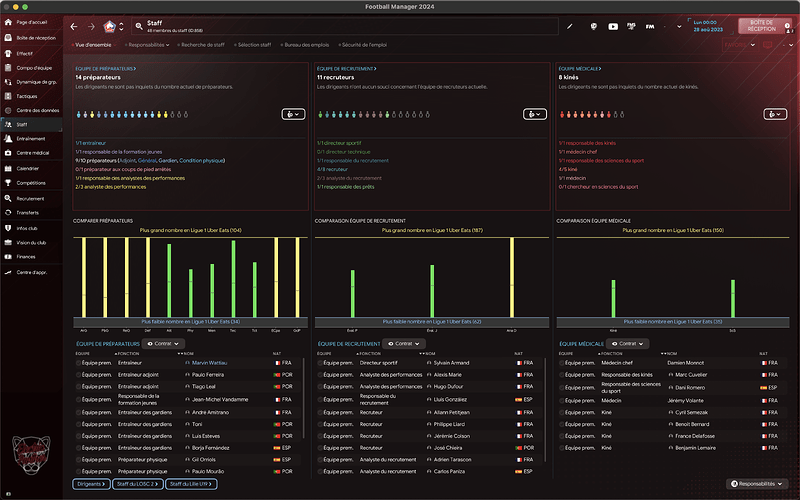
Task: Toggle checkbox beside Marvin Wattiau row
Action: coord(78,363)
